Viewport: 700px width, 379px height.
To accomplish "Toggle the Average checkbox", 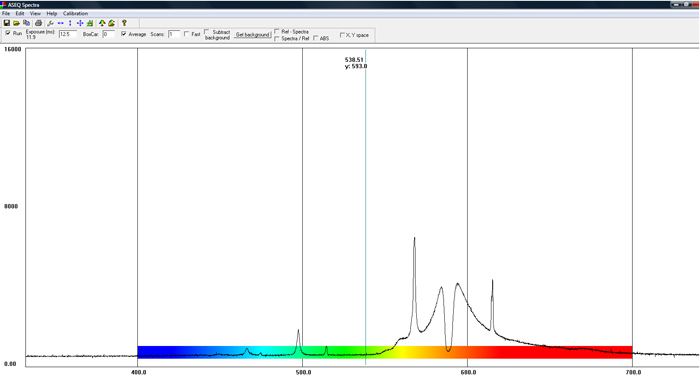I will coord(124,34).
